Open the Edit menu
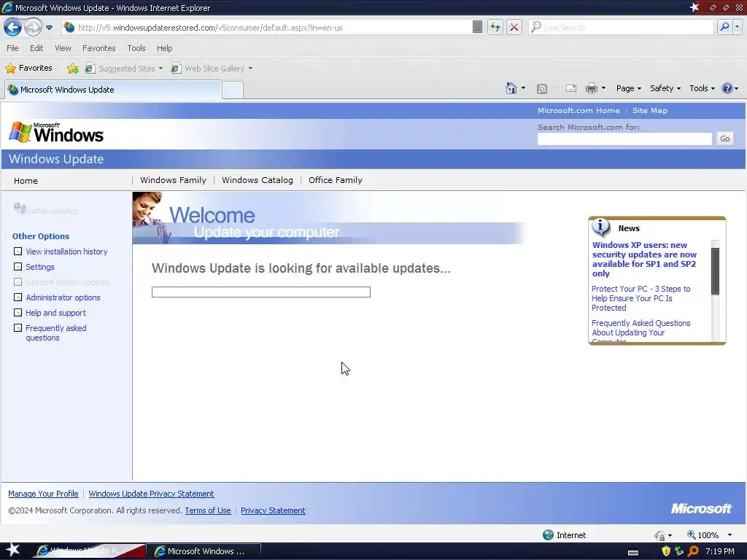The height and width of the screenshot is (560, 747). pyautogui.click(x=36, y=48)
